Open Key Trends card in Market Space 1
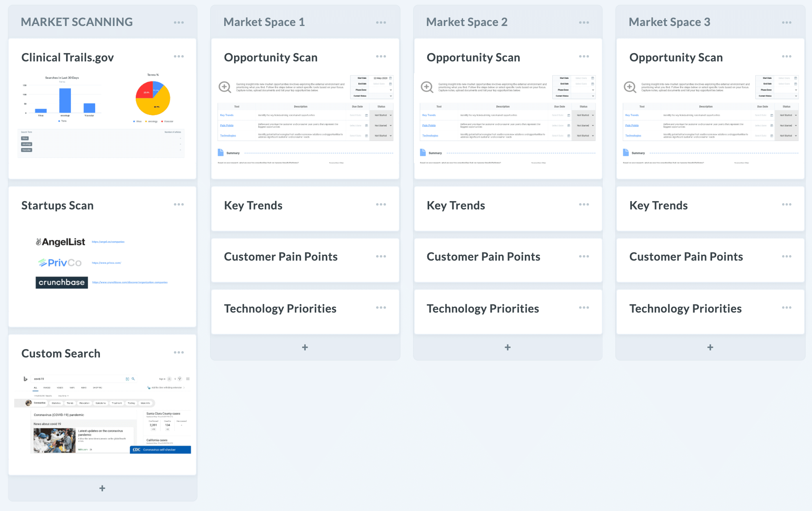This screenshot has width=812, height=511. tap(305, 209)
